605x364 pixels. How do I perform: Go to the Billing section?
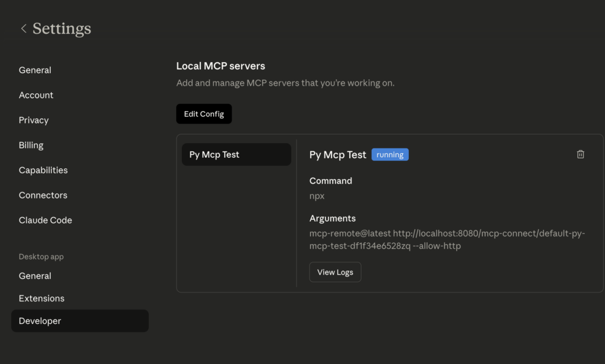pos(31,145)
